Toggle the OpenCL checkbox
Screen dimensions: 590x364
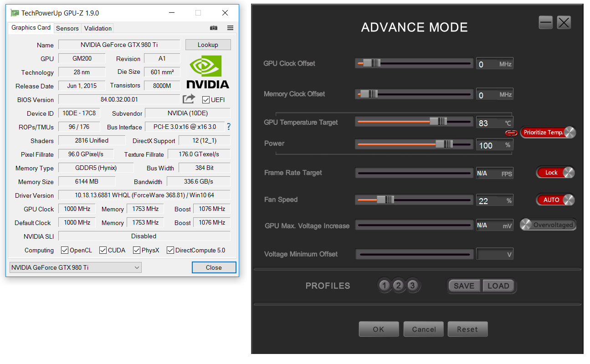65,250
